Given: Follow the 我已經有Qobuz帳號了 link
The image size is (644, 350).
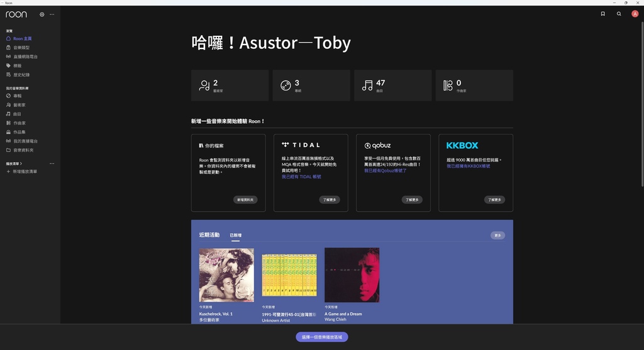Looking at the screenshot, I should pyautogui.click(x=386, y=171).
